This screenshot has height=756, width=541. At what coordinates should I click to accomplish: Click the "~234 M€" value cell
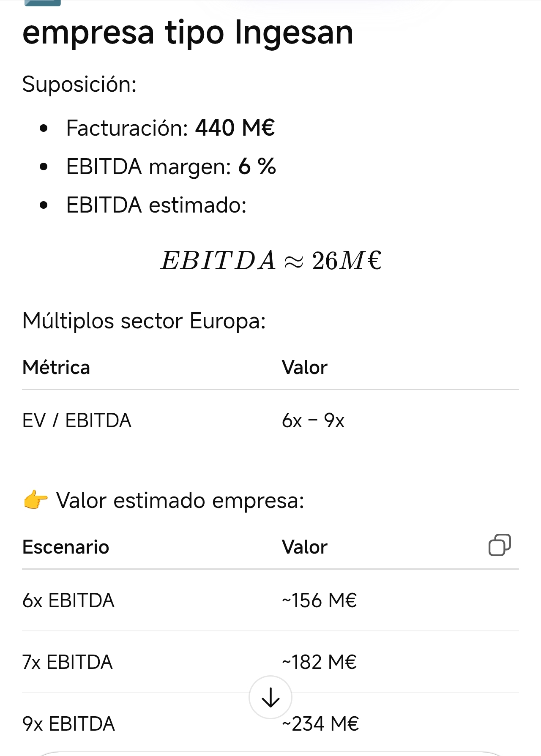[325, 724]
